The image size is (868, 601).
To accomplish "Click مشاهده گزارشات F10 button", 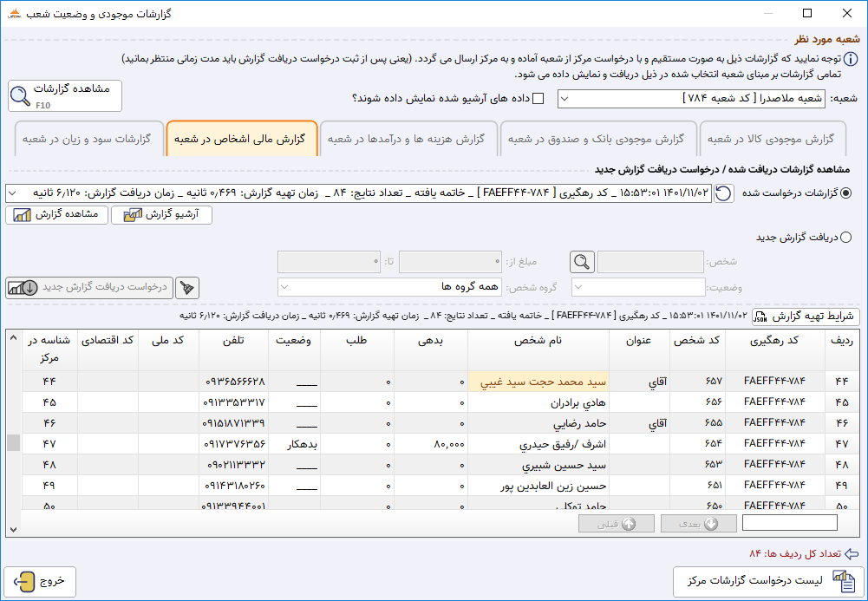I will click(x=65, y=95).
